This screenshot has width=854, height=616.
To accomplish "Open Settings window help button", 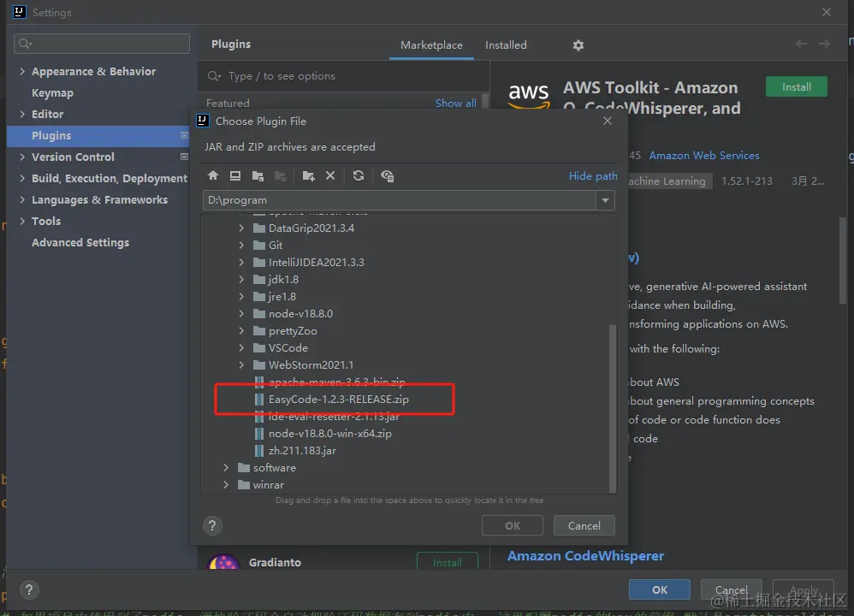I will 29,589.
